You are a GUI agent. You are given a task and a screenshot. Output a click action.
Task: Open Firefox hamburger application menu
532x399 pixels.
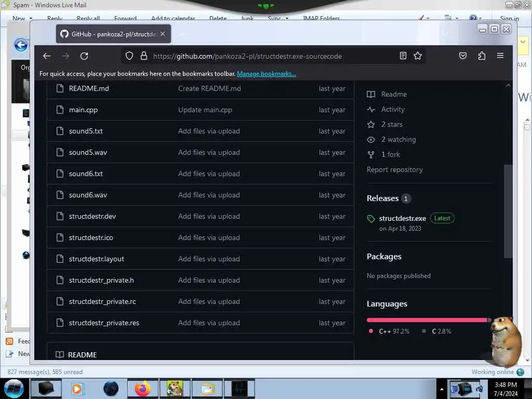pos(500,56)
